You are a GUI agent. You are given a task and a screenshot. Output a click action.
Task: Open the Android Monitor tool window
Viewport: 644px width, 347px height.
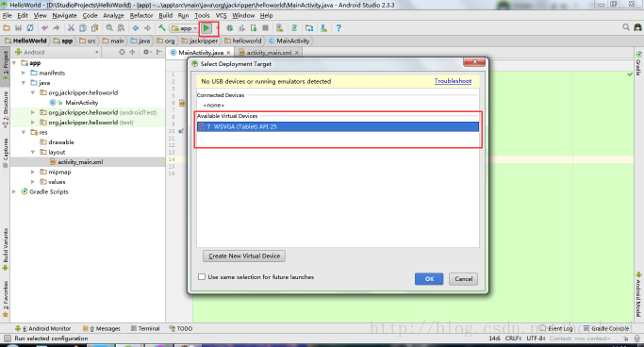pos(43,328)
